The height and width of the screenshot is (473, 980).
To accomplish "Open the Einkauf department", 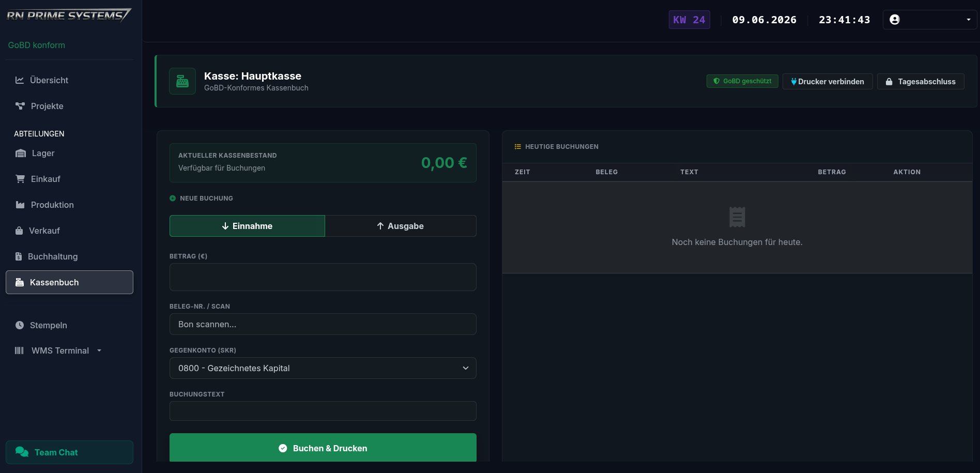I will [69, 179].
